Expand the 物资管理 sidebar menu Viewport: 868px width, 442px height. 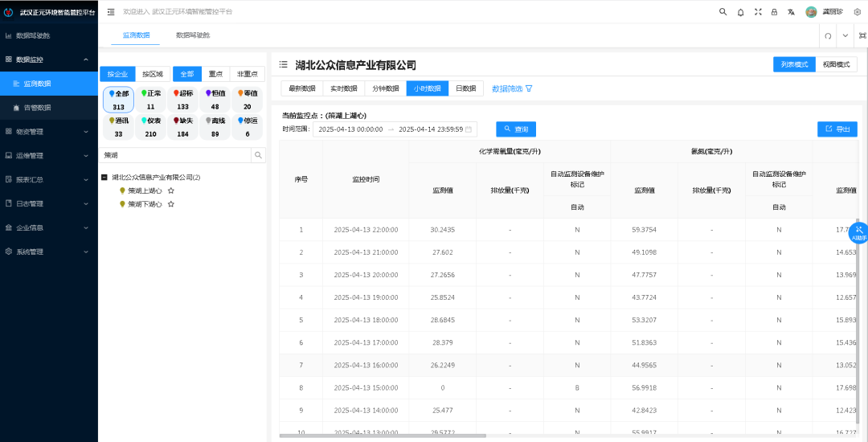49,132
